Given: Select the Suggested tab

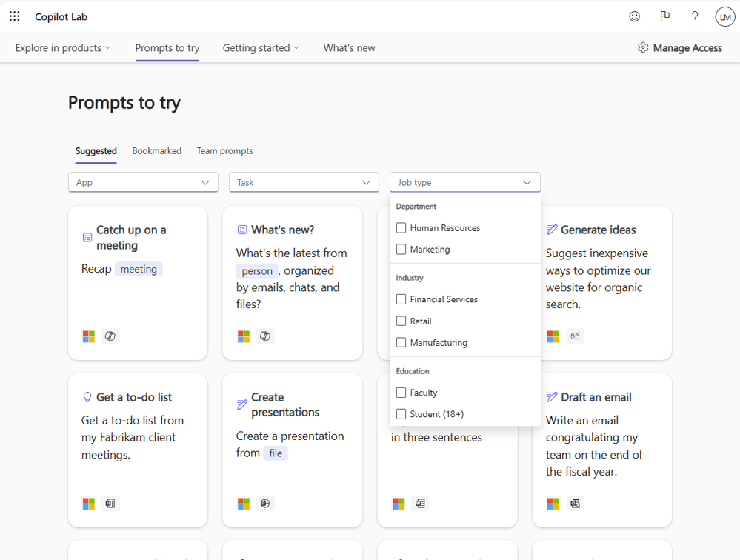Looking at the screenshot, I should click(96, 151).
